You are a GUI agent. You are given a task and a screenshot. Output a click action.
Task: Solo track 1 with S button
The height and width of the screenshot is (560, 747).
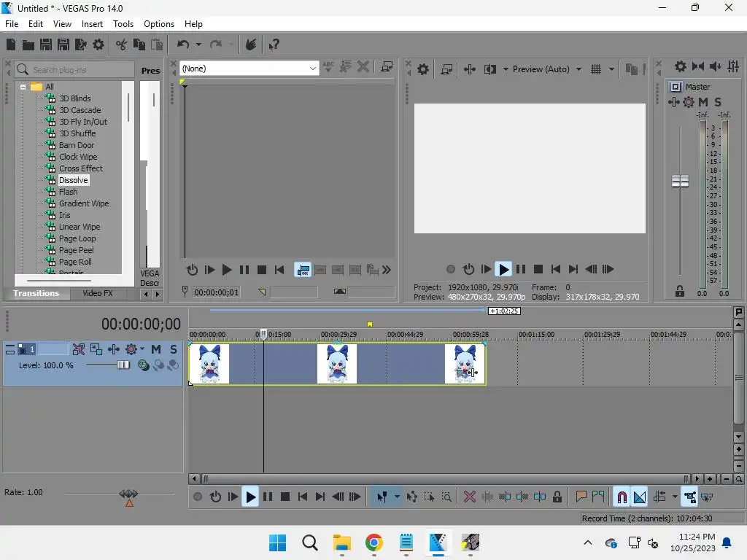pyautogui.click(x=174, y=349)
